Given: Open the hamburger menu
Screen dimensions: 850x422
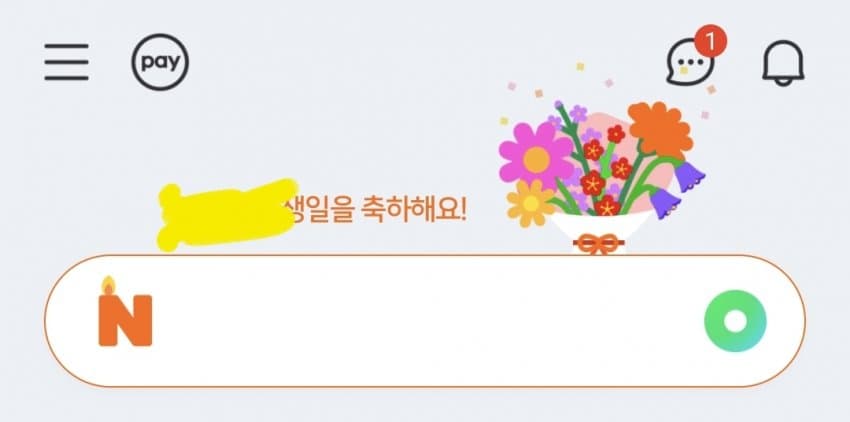Looking at the screenshot, I should tap(66, 62).
